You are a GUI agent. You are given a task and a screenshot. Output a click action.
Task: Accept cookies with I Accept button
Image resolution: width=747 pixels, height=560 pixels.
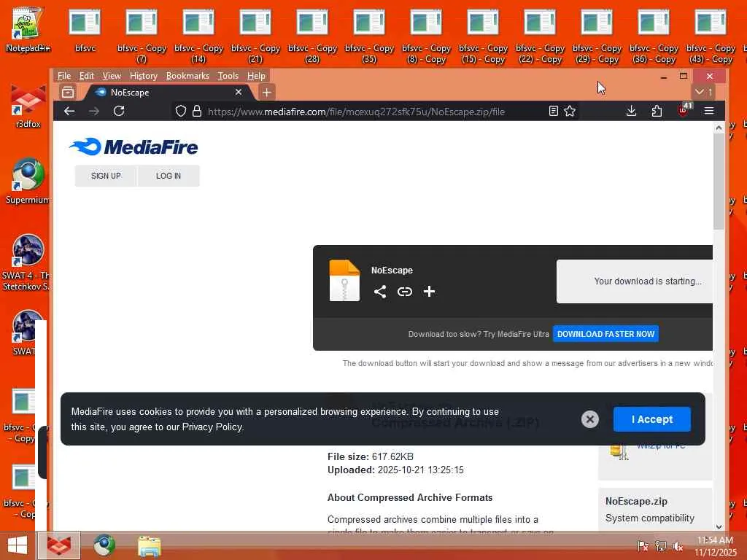pyautogui.click(x=651, y=419)
